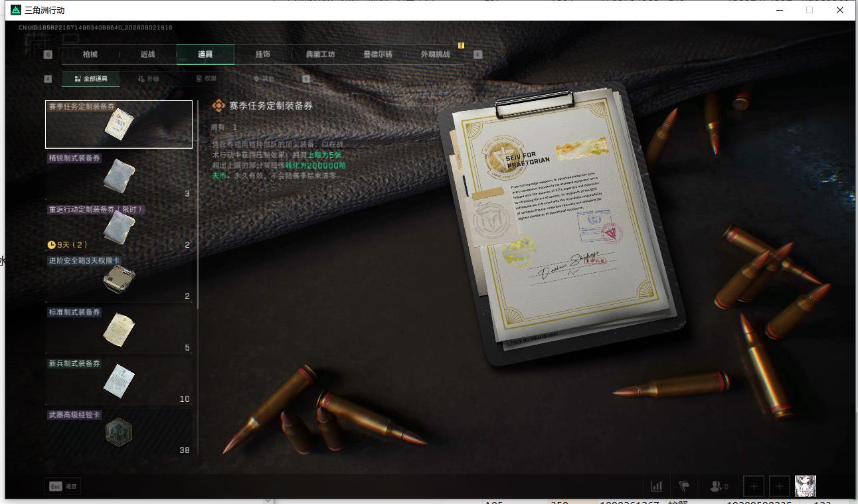Click the Q previous-tab key icon
Viewport: 858px width, 504px height.
click(48, 54)
